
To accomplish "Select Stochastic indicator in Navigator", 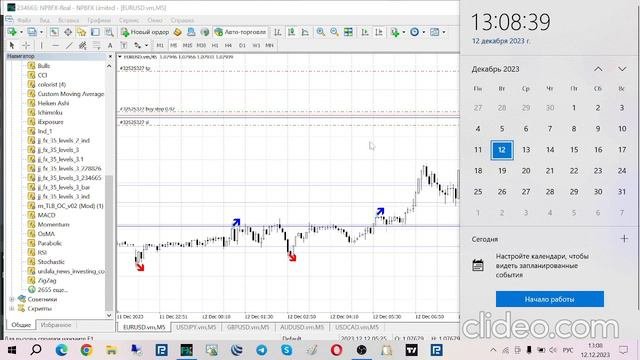I will [51, 262].
